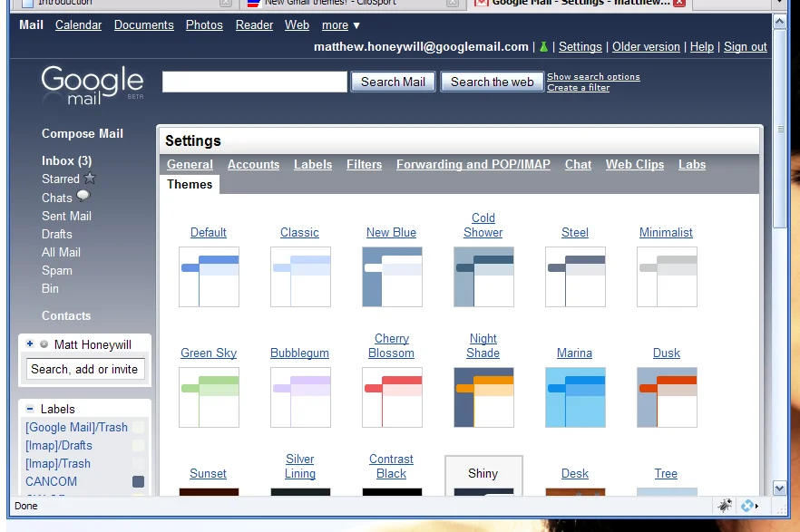Click the Search the web button
800x532 pixels.
point(492,82)
